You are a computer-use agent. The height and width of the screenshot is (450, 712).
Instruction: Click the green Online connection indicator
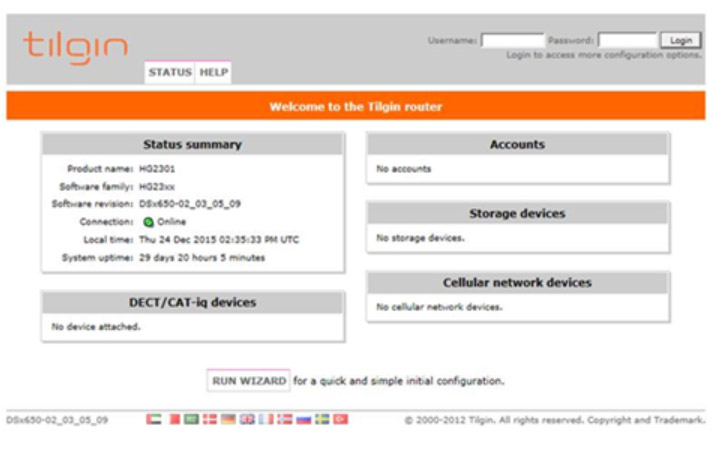[148, 222]
